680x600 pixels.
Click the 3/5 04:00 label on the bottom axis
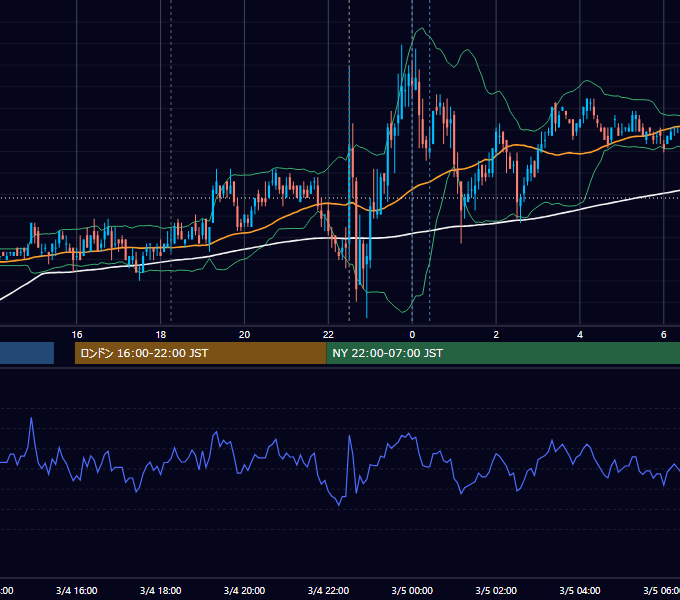(580, 590)
